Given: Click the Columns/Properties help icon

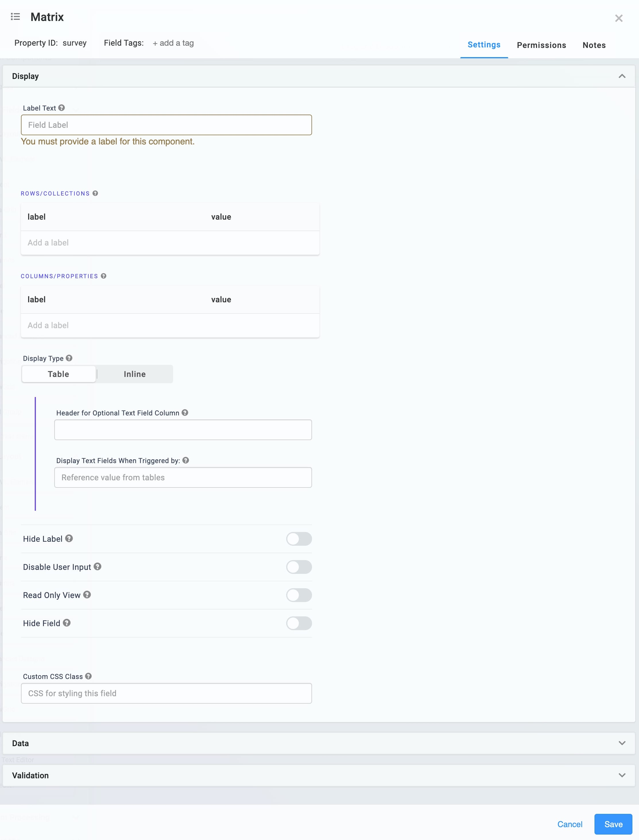Looking at the screenshot, I should pos(103,276).
